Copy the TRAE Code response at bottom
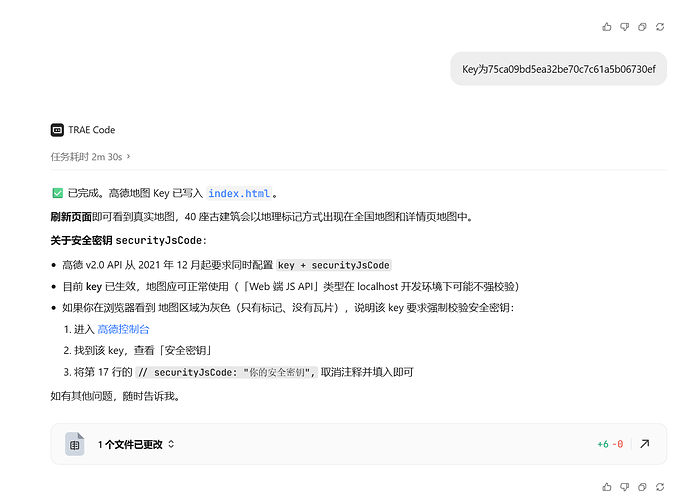This screenshot has width=678, height=500. tap(642, 487)
